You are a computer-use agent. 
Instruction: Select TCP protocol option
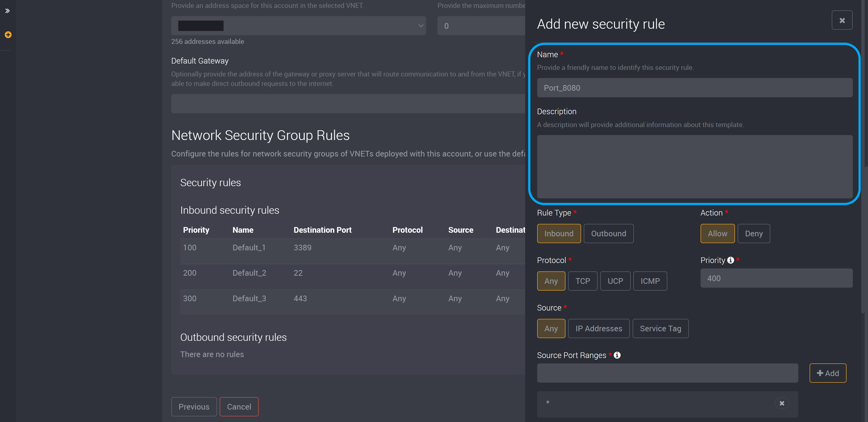(x=582, y=280)
